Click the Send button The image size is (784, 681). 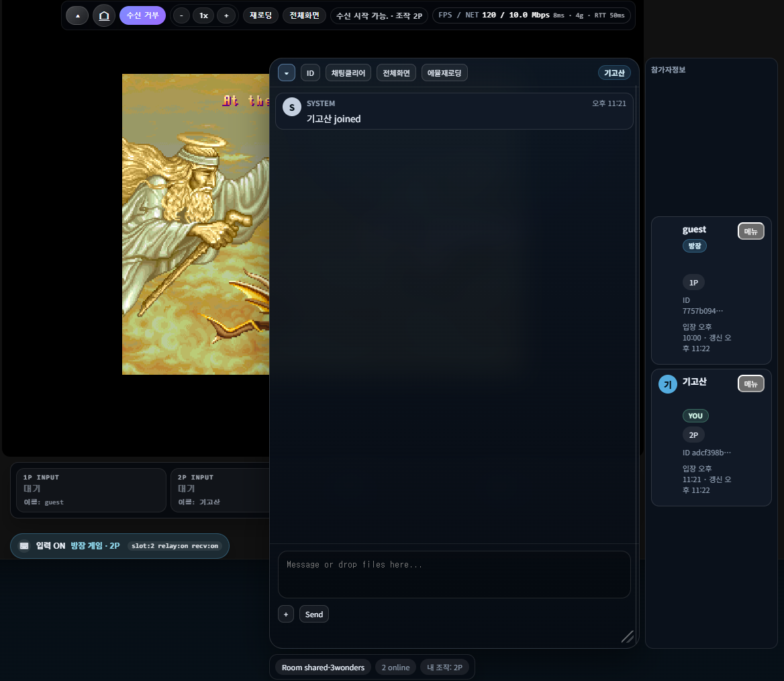click(314, 614)
